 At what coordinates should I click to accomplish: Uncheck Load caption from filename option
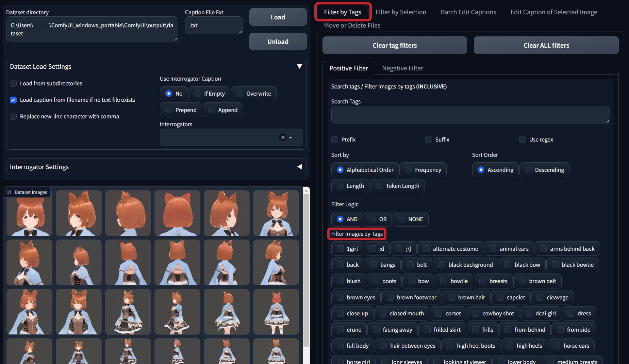(13, 100)
